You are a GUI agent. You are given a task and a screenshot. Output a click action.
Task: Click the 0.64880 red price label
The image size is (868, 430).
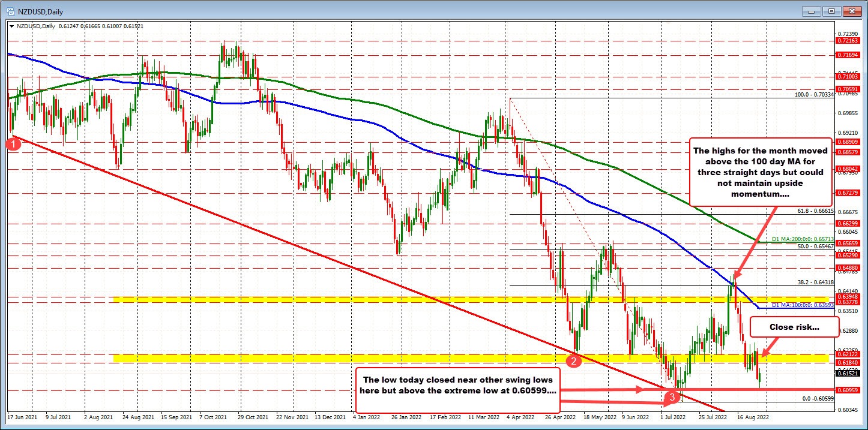[846, 267]
